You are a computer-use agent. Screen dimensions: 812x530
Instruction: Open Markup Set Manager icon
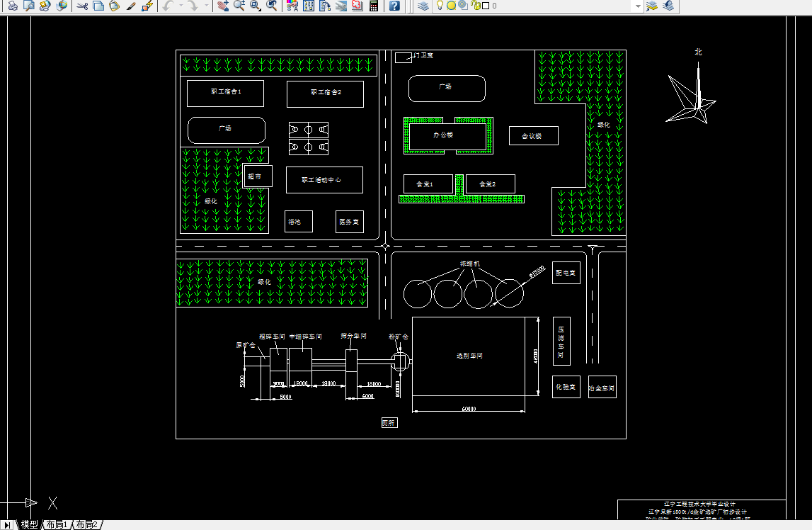pyautogui.click(x=358, y=6)
